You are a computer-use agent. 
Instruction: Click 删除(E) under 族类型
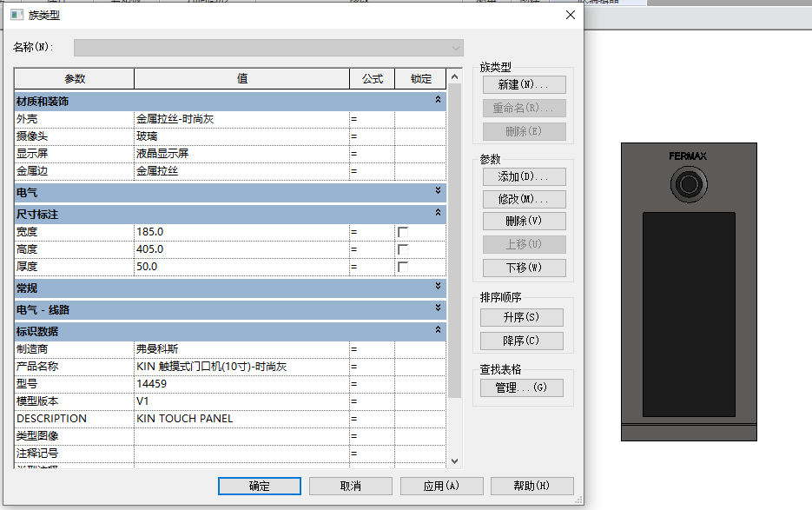pyautogui.click(x=524, y=131)
